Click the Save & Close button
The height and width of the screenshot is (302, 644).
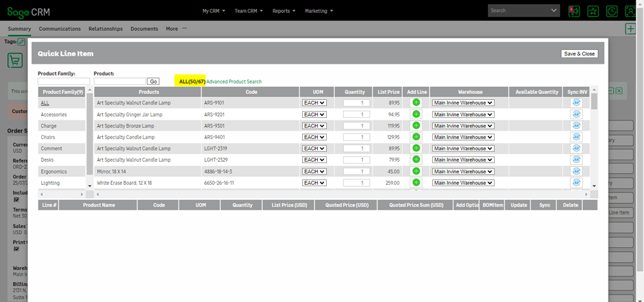579,53
